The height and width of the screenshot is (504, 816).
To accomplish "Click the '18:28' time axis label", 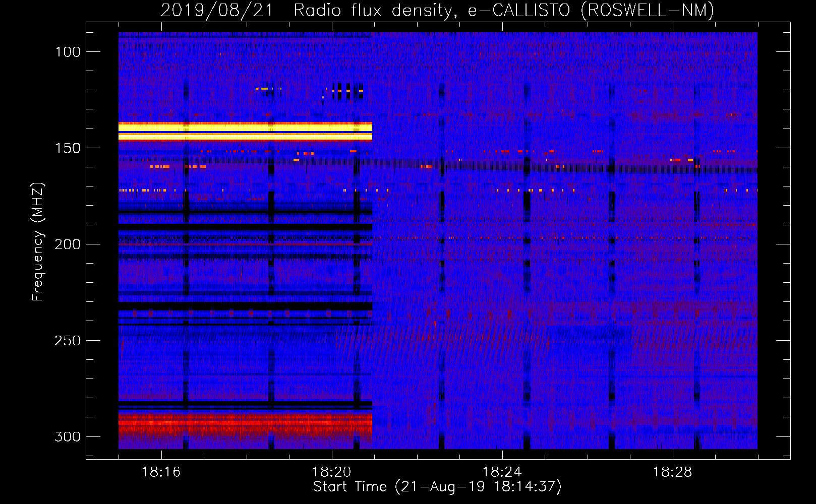I will pos(672,472).
